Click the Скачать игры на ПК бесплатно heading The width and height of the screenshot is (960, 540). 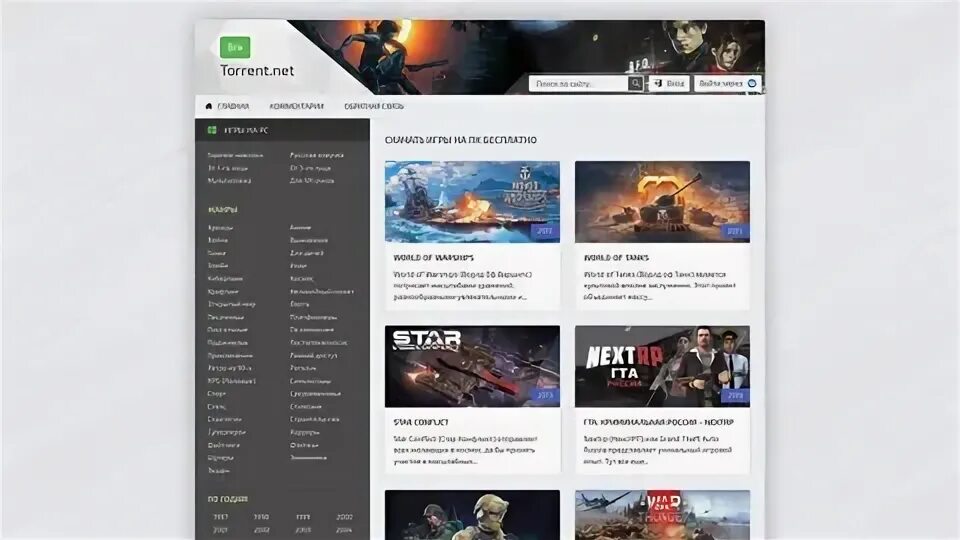(461, 140)
